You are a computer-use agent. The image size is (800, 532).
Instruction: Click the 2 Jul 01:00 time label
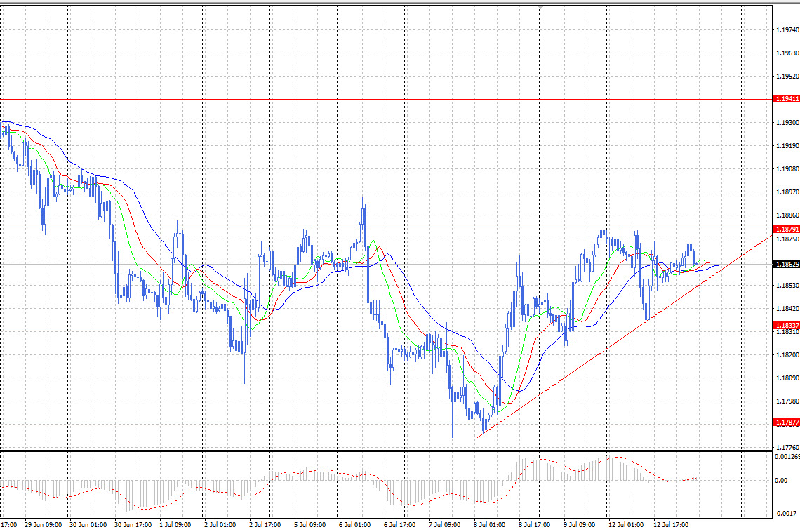[220, 525]
